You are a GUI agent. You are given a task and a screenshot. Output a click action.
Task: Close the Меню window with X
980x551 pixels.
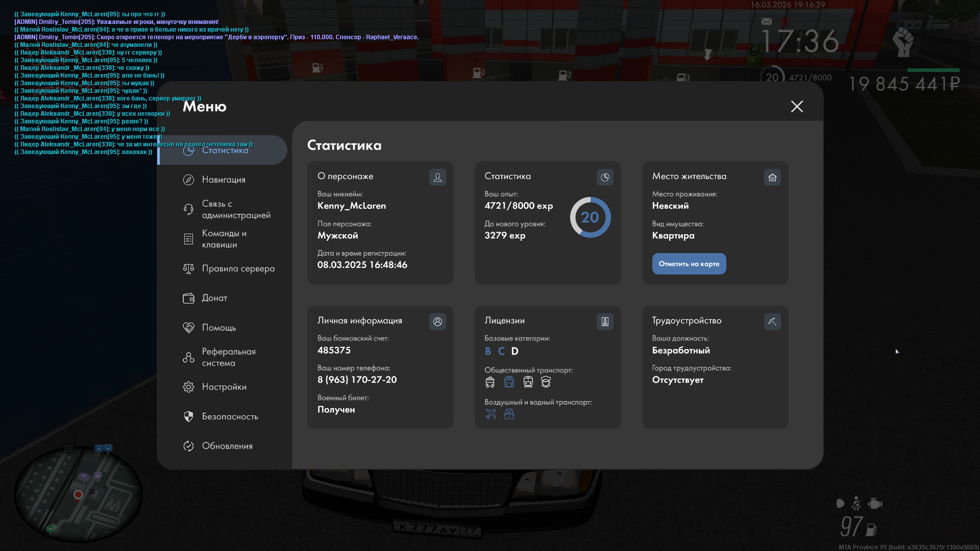[797, 106]
